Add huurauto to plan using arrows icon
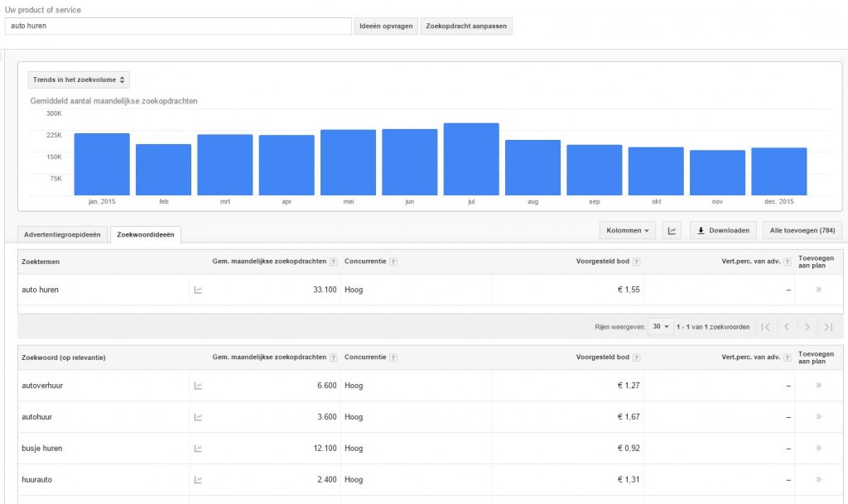Screen dimensions: 848x504 tap(818, 479)
